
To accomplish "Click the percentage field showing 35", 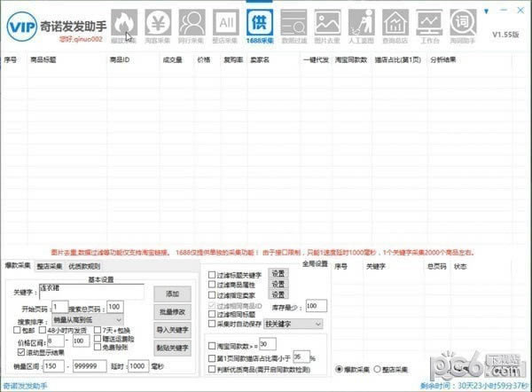I will [x=301, y=357].
